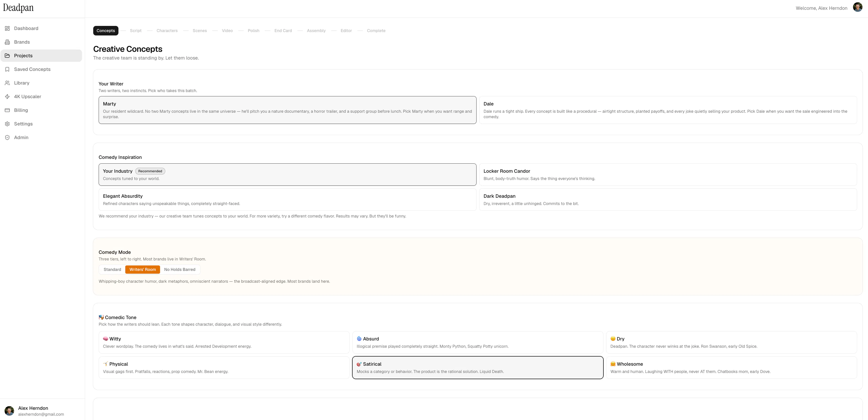
Task: Click the Deadpan logo
Action: pos(19,8)
